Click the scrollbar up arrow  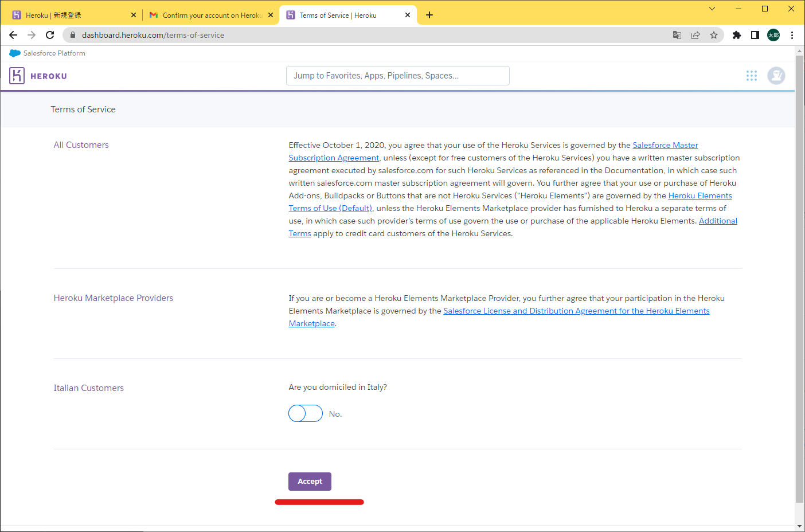point(799,52)
